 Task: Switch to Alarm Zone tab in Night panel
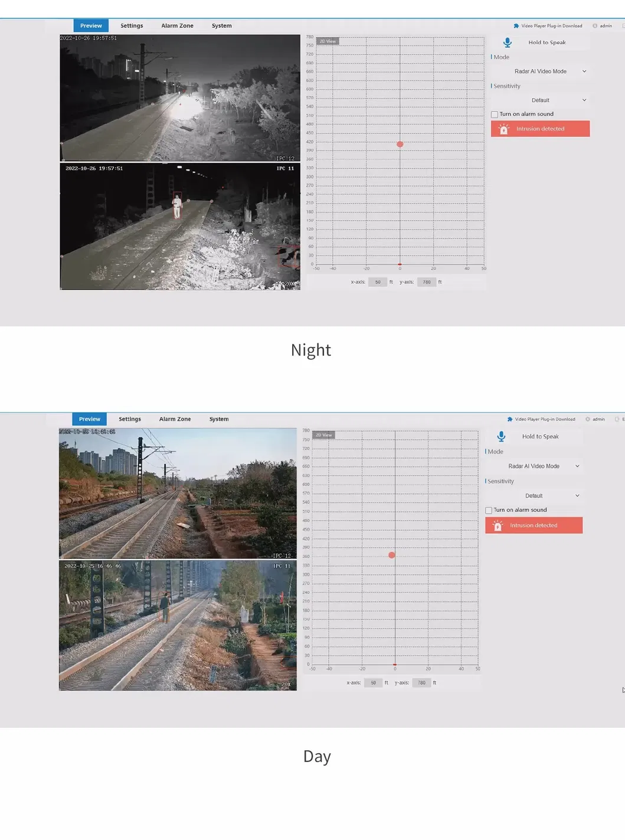coord(177,26)
